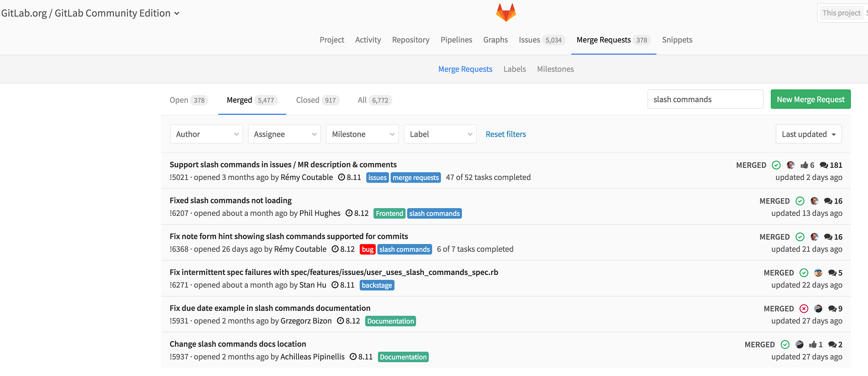Screen dimensions: 868x376
Task: Open comments icon on merge request !6368
Action: pyautogui.click(x=828, y=237)
